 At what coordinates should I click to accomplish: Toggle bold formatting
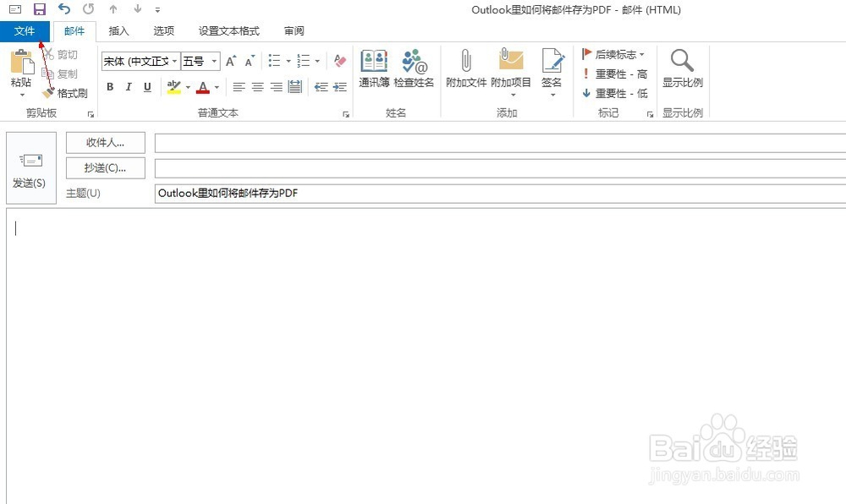(x=110, y=87)
